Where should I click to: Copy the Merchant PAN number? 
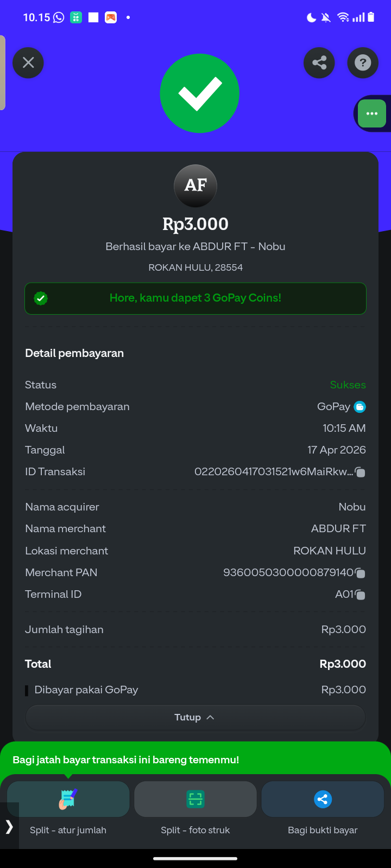click(x=361, y=573)
